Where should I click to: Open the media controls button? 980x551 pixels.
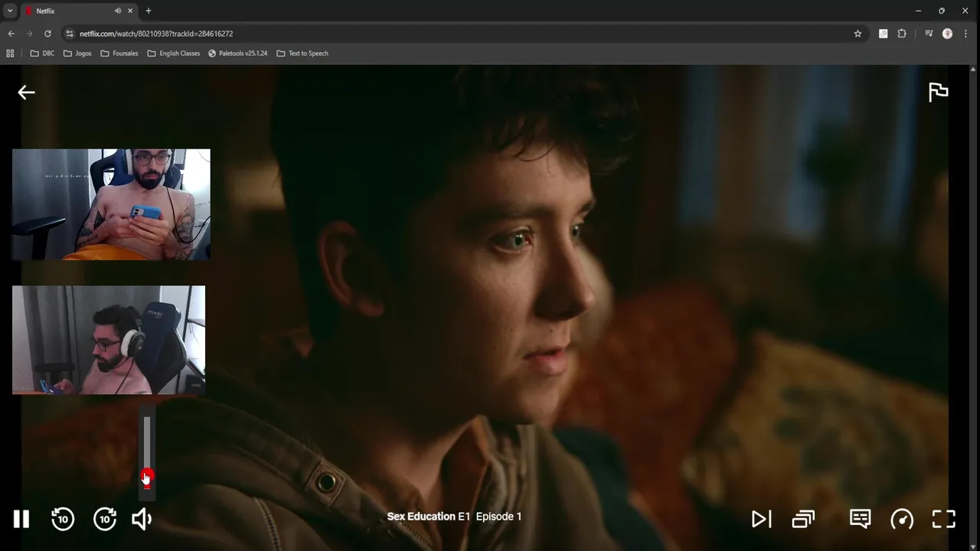pos(929,34)
